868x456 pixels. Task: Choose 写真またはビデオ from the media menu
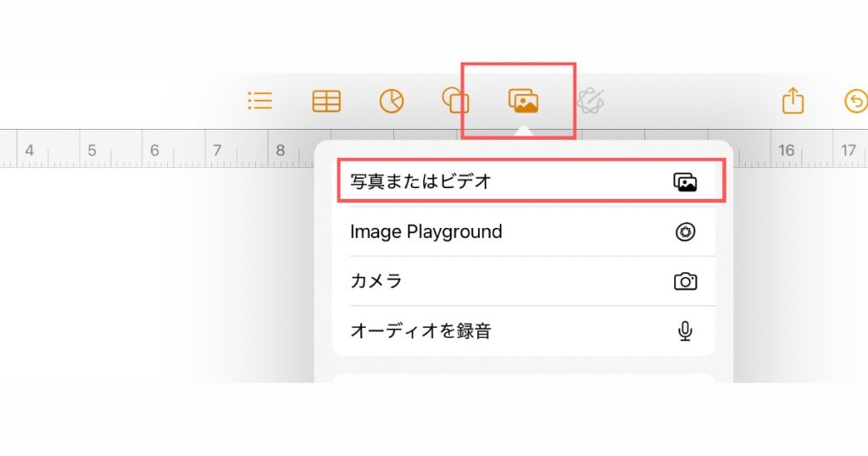(524, 181)
